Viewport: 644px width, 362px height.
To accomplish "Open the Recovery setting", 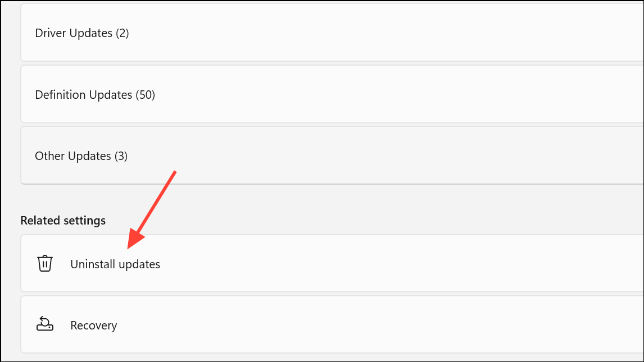I will pyautogui.click(x=94, y=326).
